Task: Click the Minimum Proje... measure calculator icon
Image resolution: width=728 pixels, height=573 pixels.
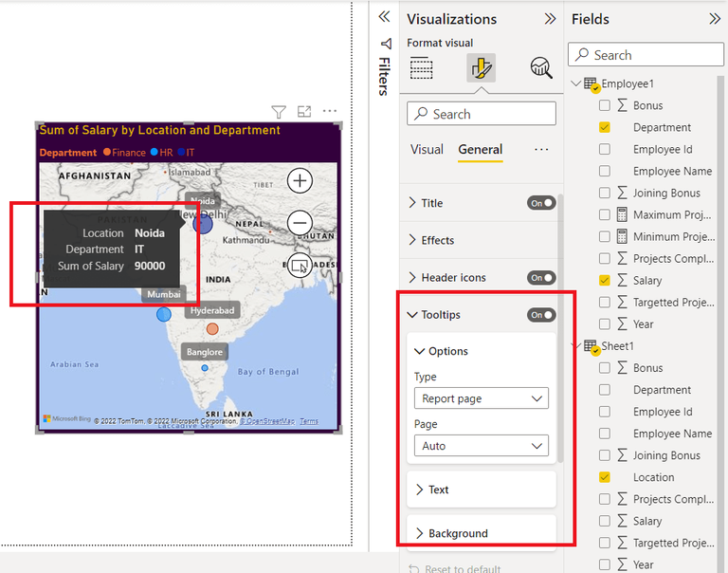Action: click(622, 236)
